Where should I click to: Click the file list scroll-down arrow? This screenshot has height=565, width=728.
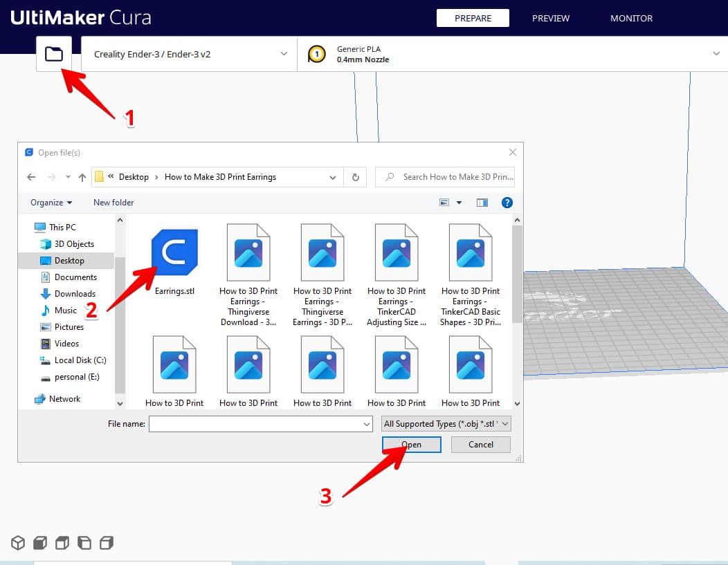(x=517, y=404)
